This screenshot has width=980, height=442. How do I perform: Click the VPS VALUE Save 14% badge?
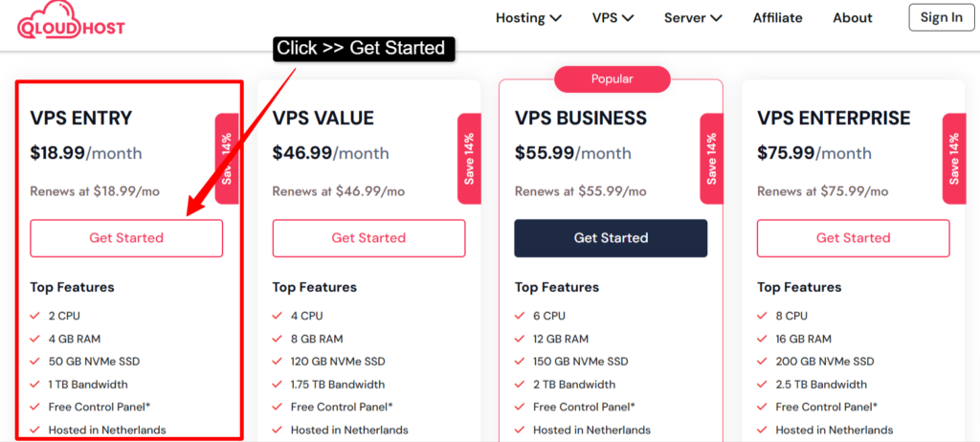pos(469,159)
